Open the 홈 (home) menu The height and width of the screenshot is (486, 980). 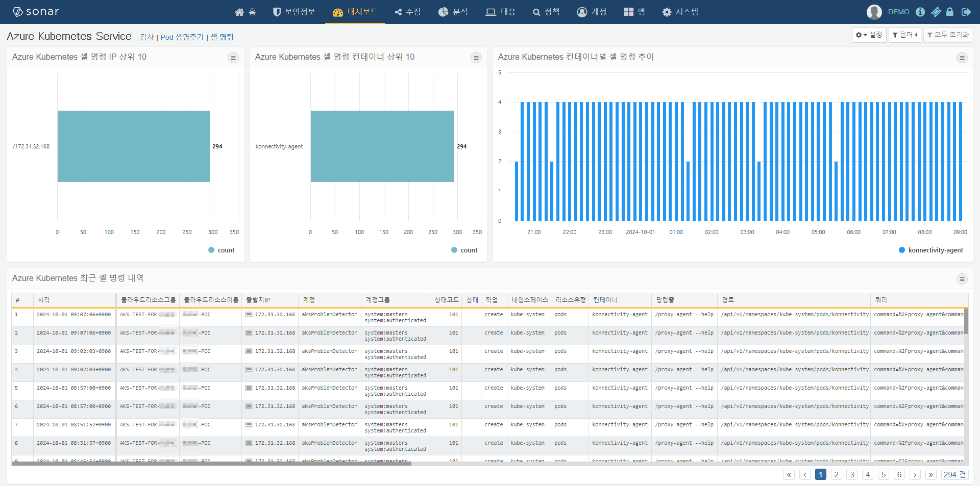[245, 12]
